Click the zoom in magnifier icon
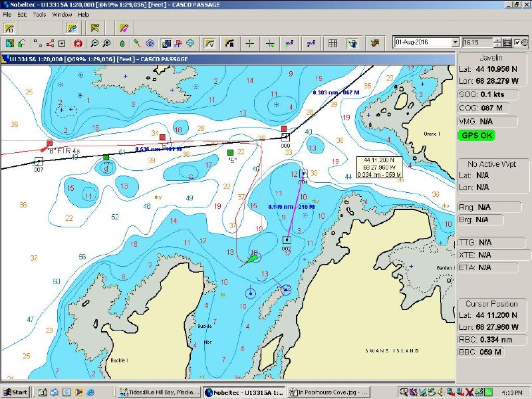Screen dimensions: 532x399 tap(106, 43)
